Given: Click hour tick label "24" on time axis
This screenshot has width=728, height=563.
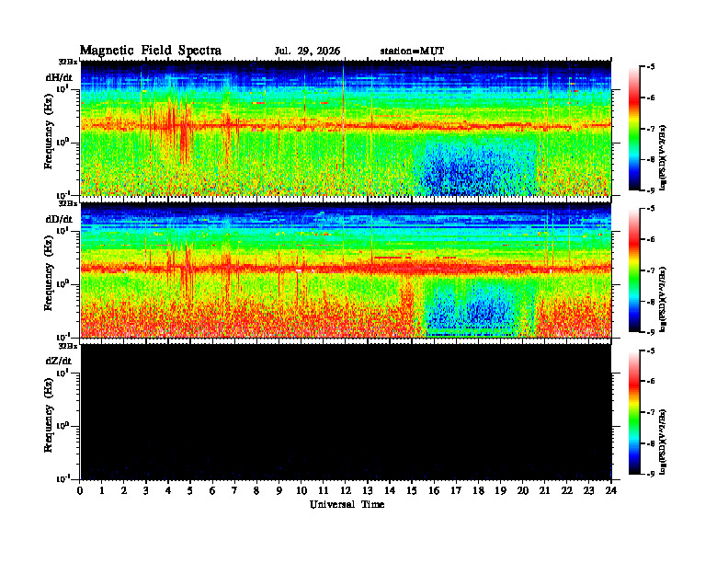Looking at the screenshot, I should (x=611, y=491).
